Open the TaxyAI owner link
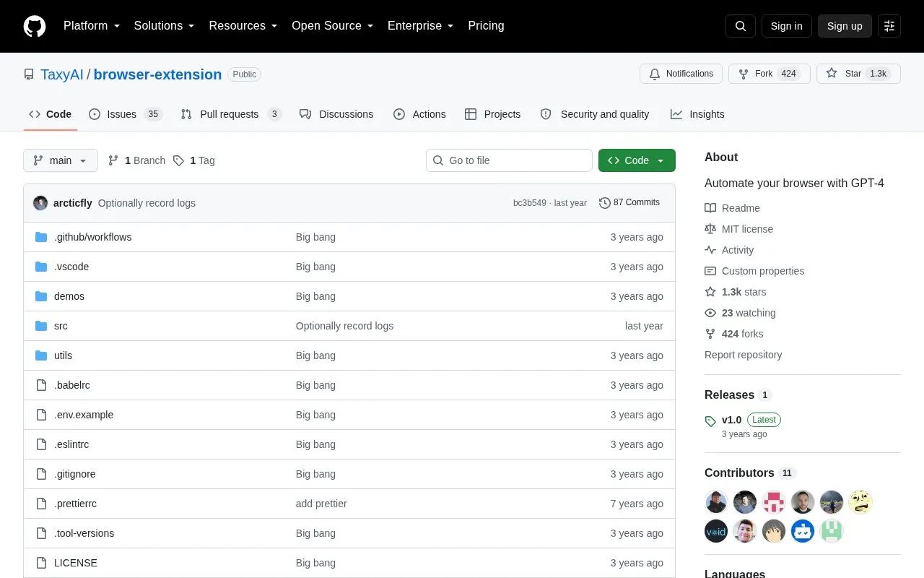 click(62, 74)
